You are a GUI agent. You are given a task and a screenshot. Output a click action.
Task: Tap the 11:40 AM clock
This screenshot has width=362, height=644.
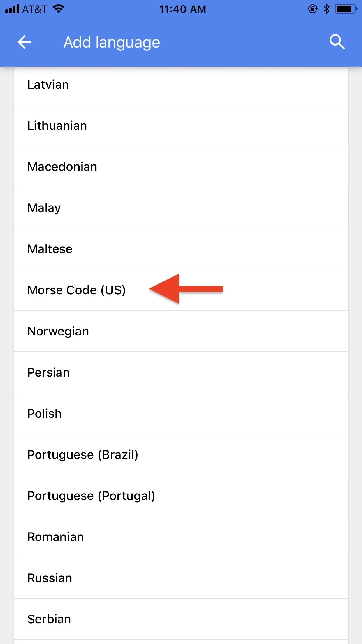pyautogui.click(x=183, y=9)
